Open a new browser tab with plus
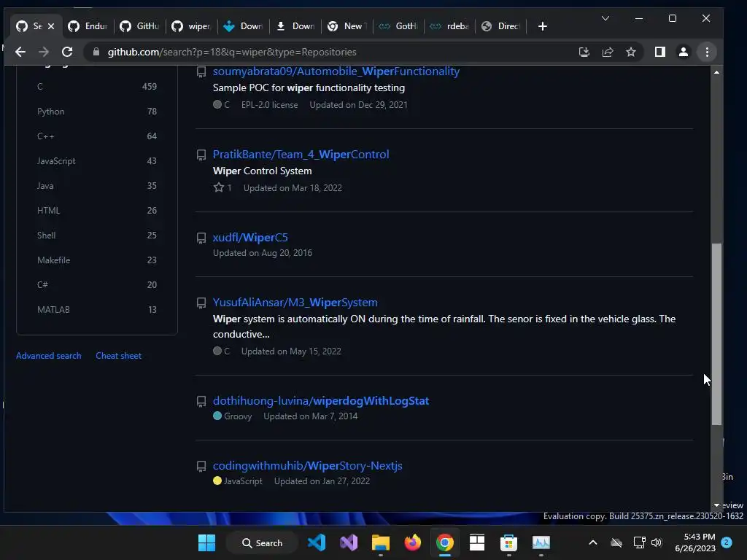This screenshot has width=747, height=560. click(542, 26)
